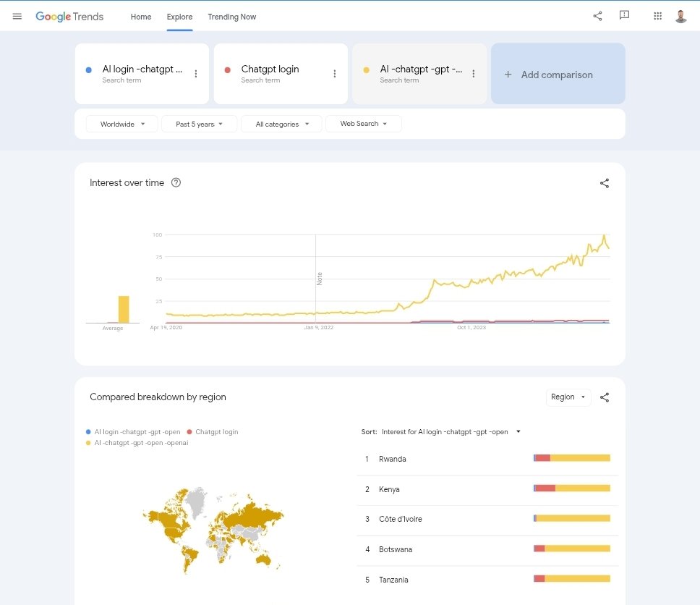Select Botswana in the region list
Viewport: 700px width, 605px height.
point(395,549)
